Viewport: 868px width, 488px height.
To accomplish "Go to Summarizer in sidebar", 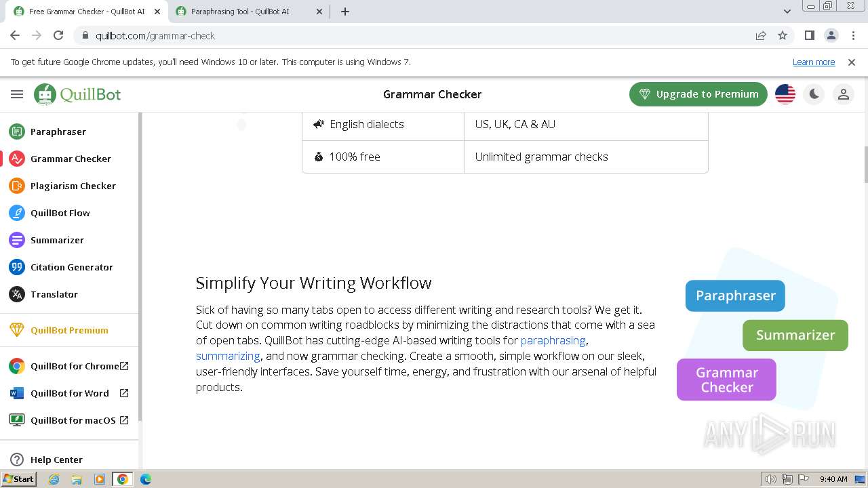I will tap(57, 240).
